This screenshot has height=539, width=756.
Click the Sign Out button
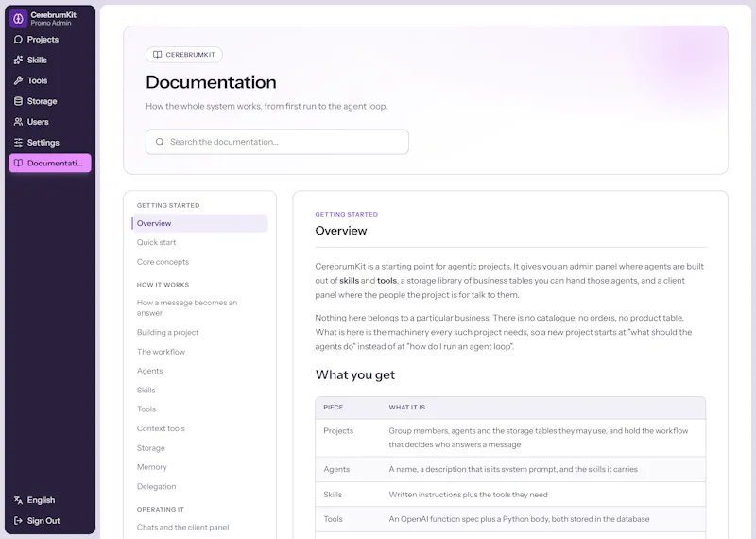(50, 521)
